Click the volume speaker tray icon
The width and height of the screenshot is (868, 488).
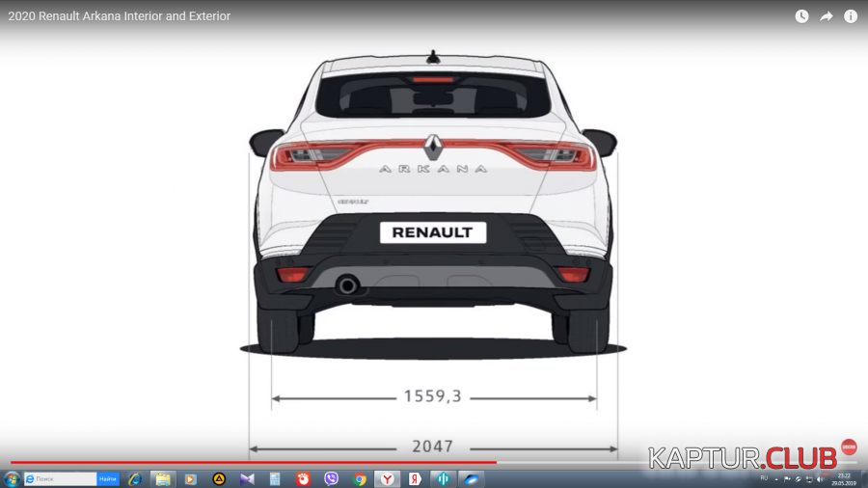point(820,479)
